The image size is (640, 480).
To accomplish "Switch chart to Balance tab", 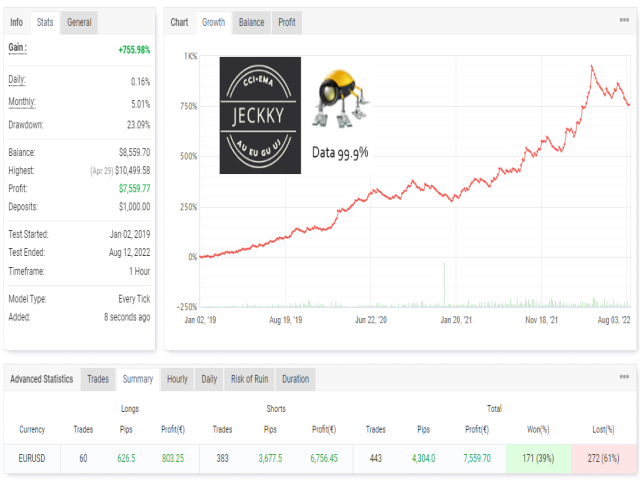I will [251, 22].
